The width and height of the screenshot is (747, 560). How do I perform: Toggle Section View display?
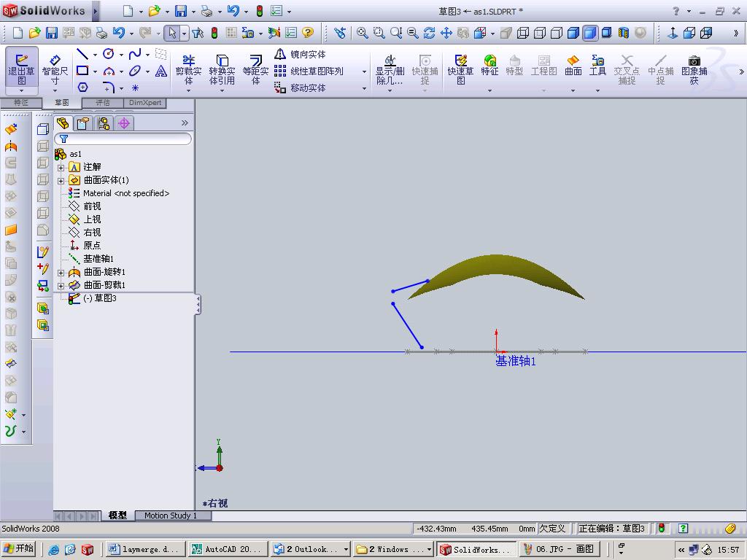coord(624,32)
